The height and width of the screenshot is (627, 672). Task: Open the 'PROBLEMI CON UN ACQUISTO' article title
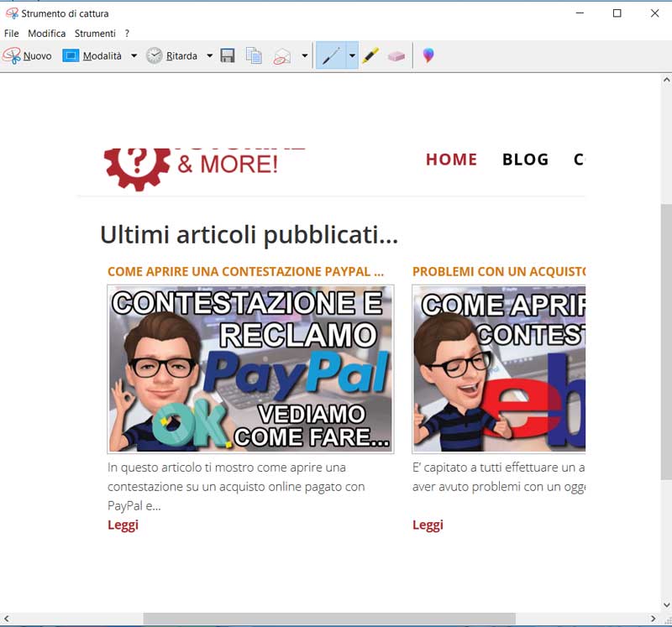coord(499,271)
